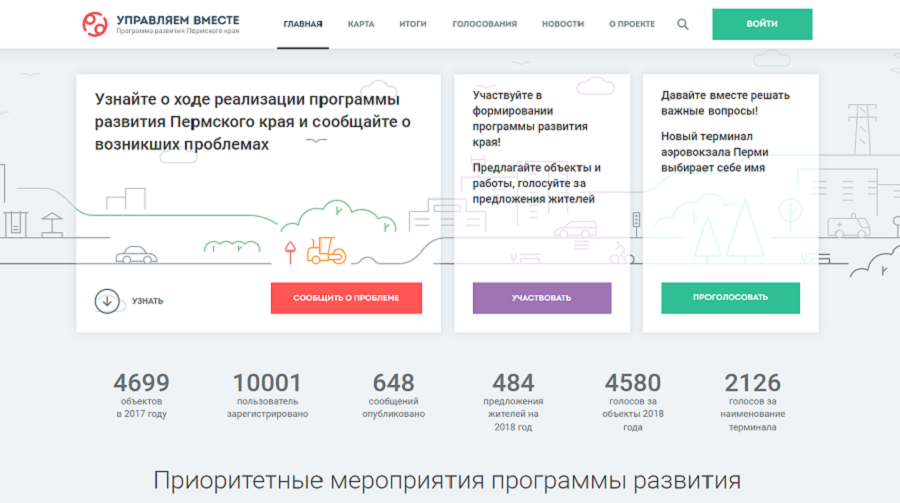
Task: Click the red Сообщить о проблеме button
Action: pyautogui.click(x=346, y=298)
